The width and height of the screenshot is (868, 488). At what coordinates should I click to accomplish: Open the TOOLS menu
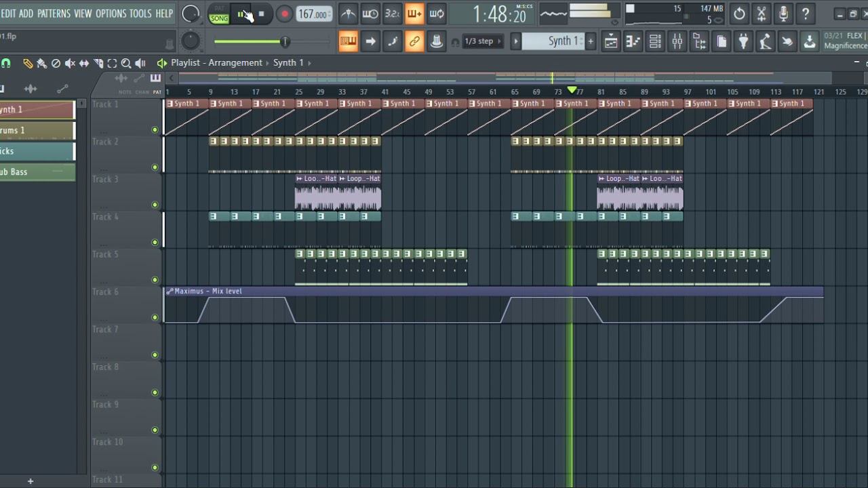coord(140,14)
